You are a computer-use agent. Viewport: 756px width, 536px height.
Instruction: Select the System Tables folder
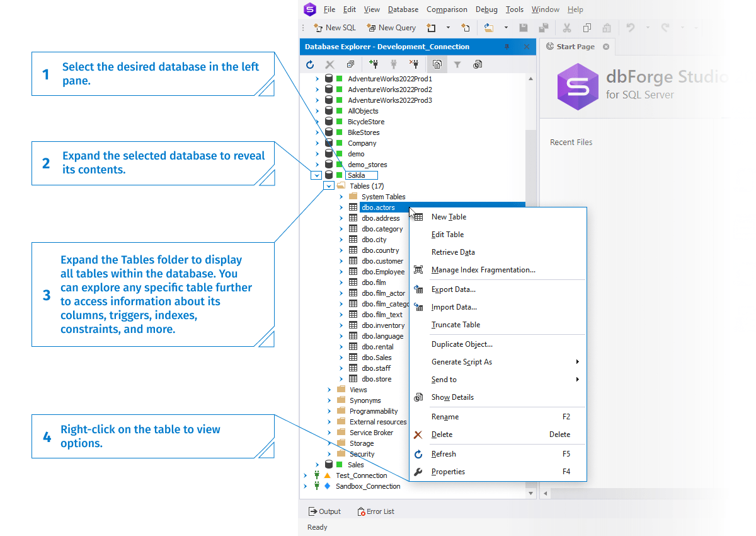383,197
